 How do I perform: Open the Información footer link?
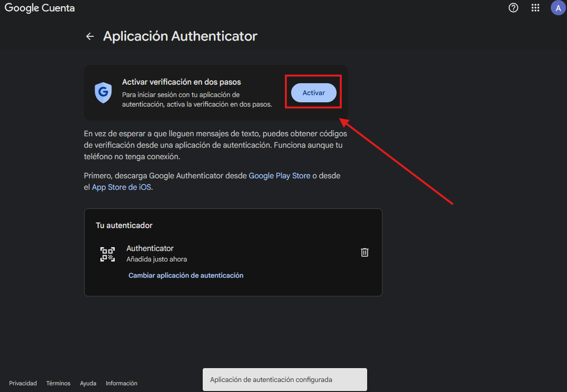[121, 383]
